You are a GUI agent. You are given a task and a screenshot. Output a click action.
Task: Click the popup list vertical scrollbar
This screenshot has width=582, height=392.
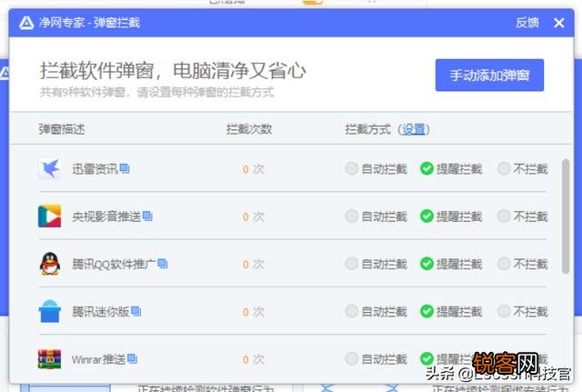click(x=566, y=216)
